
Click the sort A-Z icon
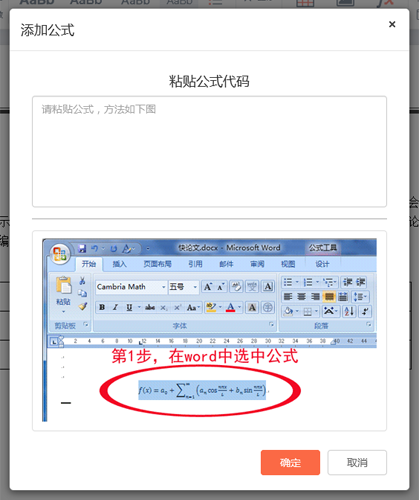[x=349, y=311]
